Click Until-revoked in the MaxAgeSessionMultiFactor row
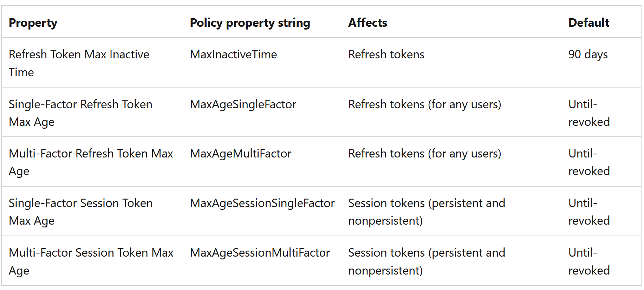The image size is (644, 290). (589, 262)
